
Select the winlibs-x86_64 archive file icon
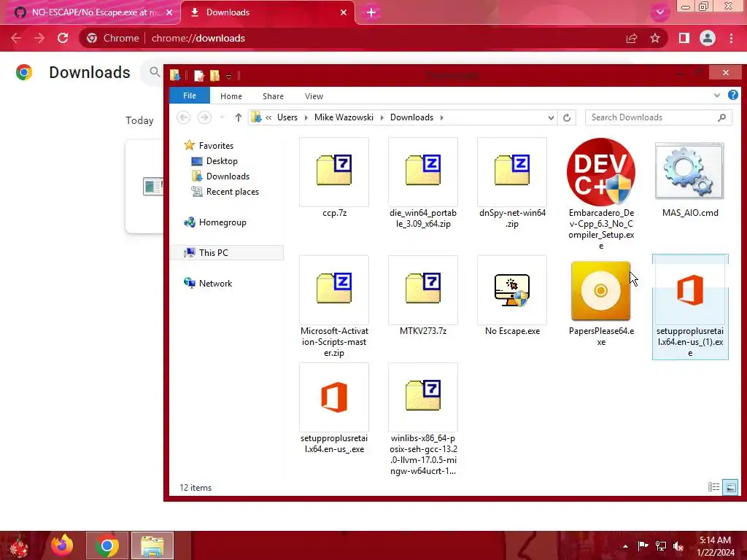click(423, 395)
